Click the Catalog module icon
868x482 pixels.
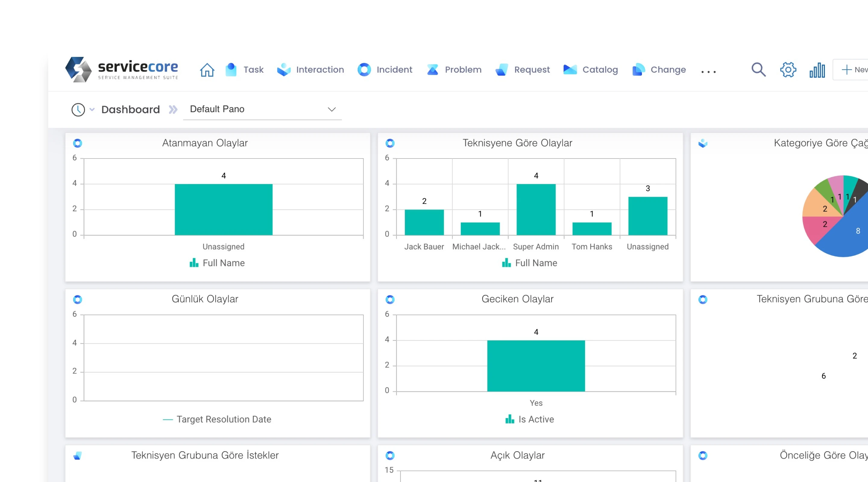(570, 69)
